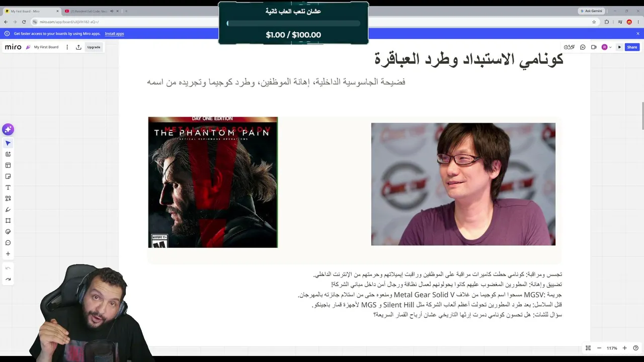This screenshot has width=644, height=362.
Task: View site information icon in address bar
Action: click(x=35, y=22)
